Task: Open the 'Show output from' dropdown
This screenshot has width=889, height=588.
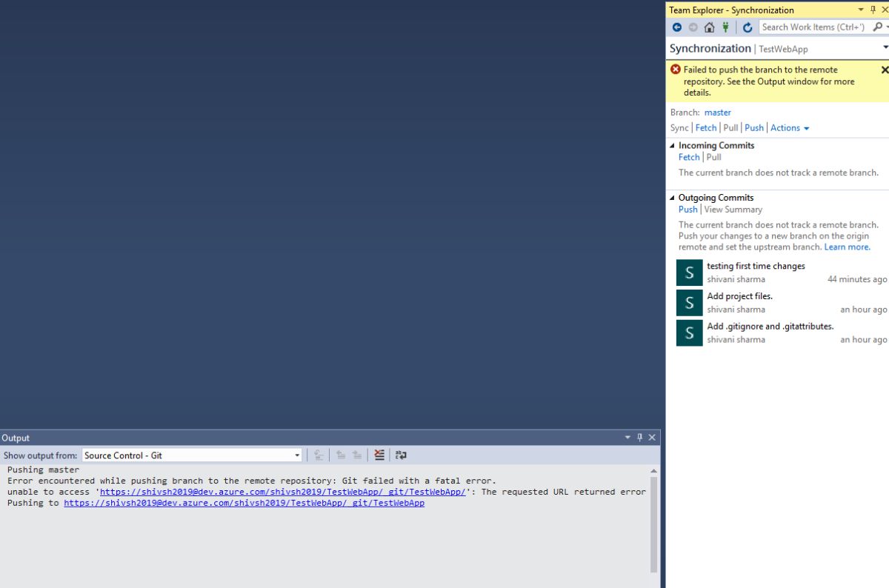Action: (x=193, y=455)
